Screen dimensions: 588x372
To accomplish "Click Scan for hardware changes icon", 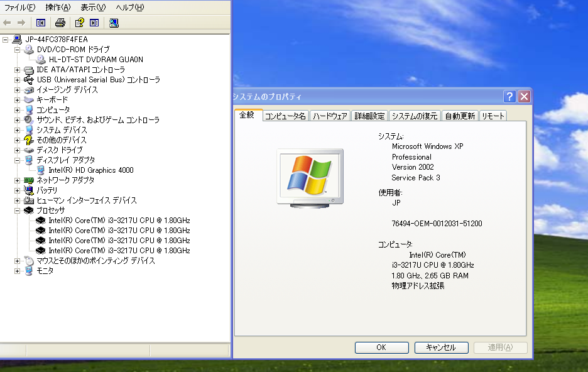I will click(114, 23).
